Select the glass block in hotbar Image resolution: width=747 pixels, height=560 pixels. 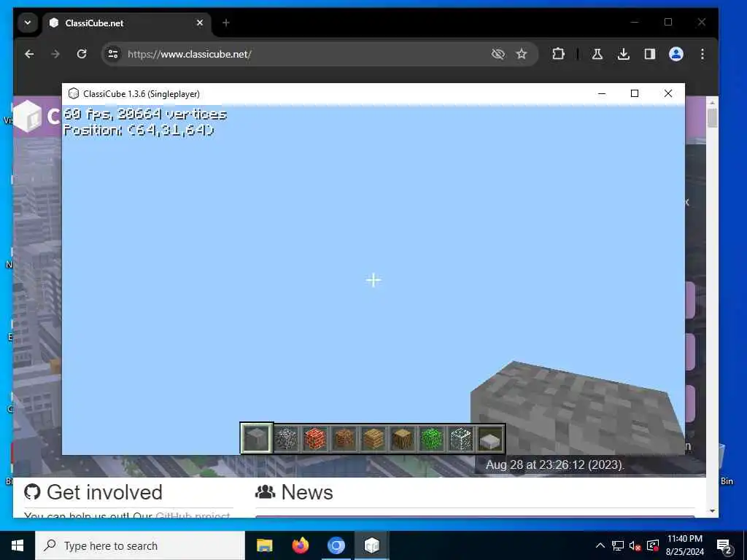[461, 438]
